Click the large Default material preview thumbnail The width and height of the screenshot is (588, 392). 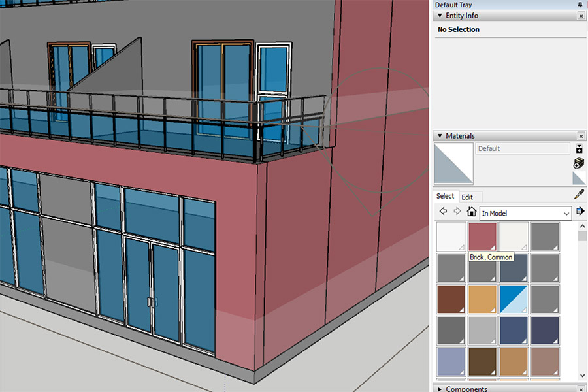coord(453,163)
